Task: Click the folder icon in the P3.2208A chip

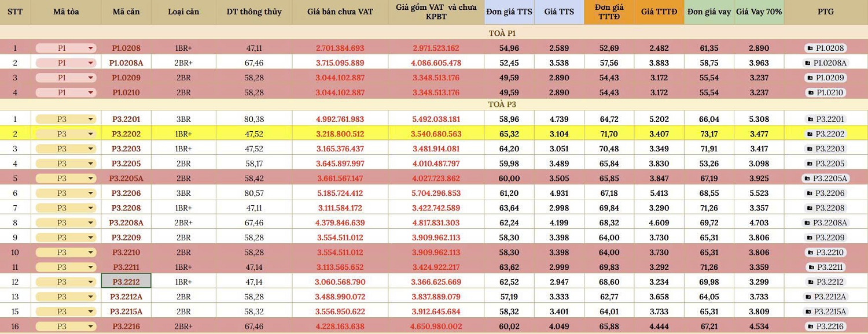Action: point(808,223)
